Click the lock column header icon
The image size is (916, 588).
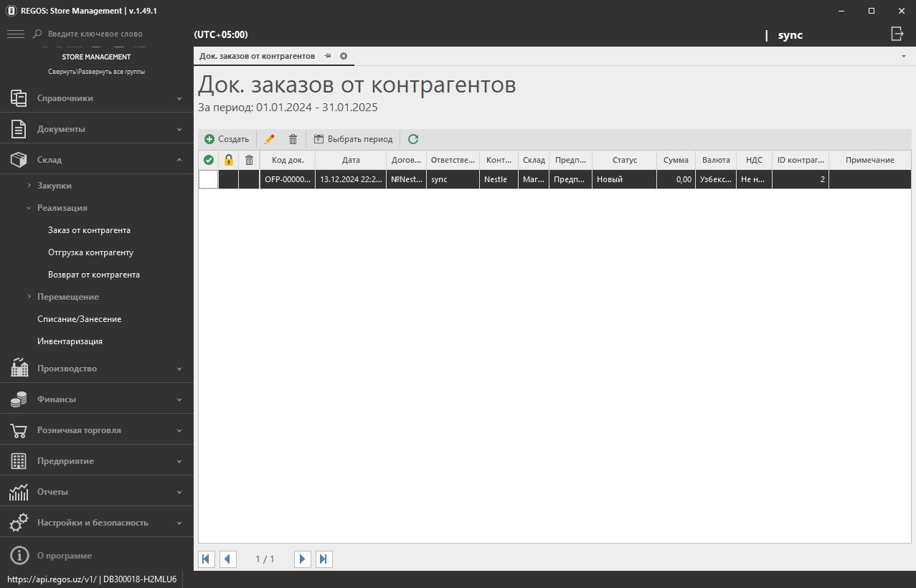tap(229, 160)
